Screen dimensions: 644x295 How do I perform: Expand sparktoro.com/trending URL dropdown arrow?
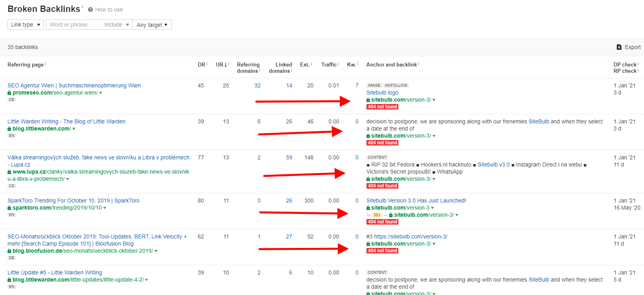tap(105, 208)
